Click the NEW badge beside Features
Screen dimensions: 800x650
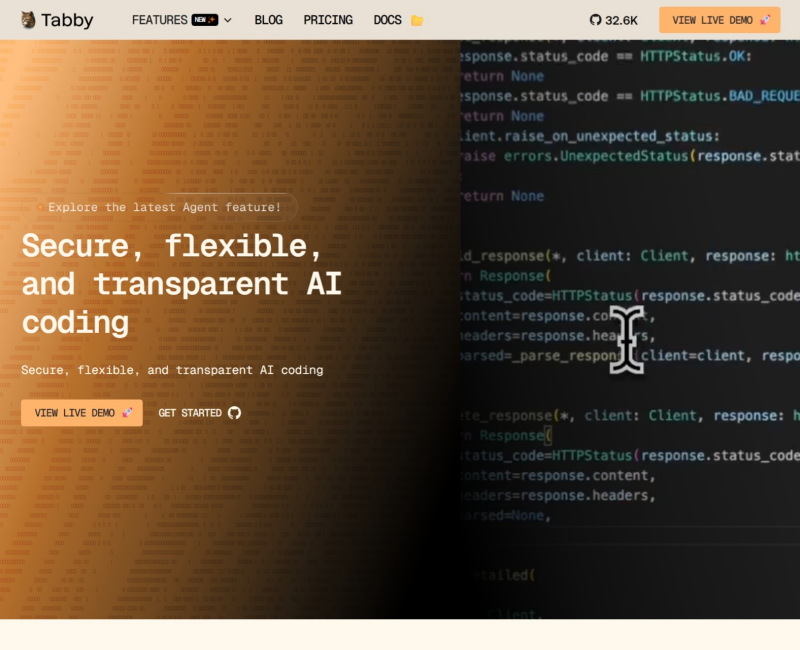[205, 20]
